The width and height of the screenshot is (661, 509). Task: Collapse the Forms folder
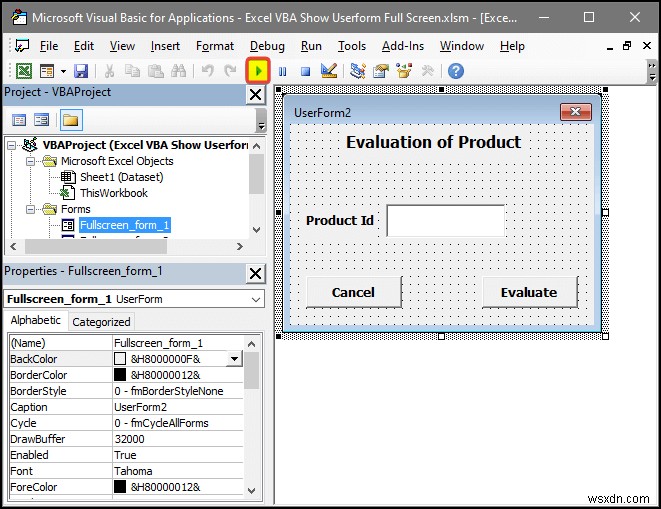(x=30, y=210)
